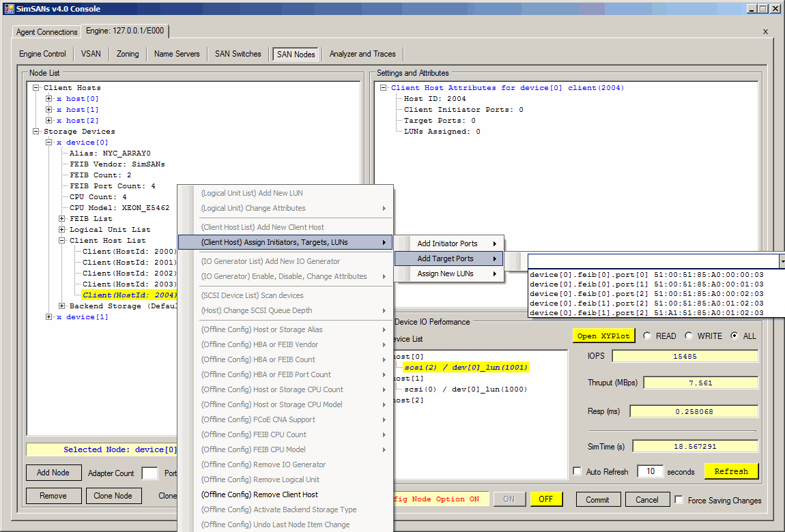Image resolution: width=785 pixels, height=532 pixels.
Task: Select the WRITE radio button
Action: click(689, 336)
